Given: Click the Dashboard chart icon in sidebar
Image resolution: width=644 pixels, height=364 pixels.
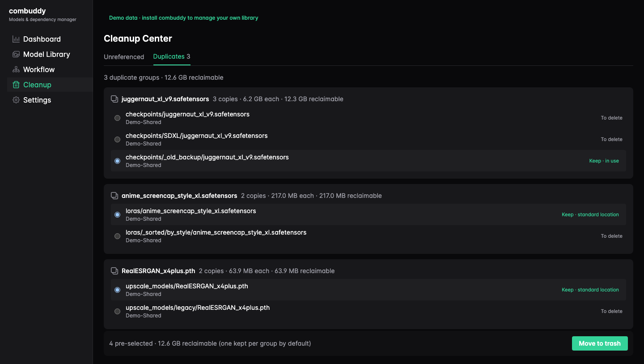Looking at the screenshot, I should point(16,39).
